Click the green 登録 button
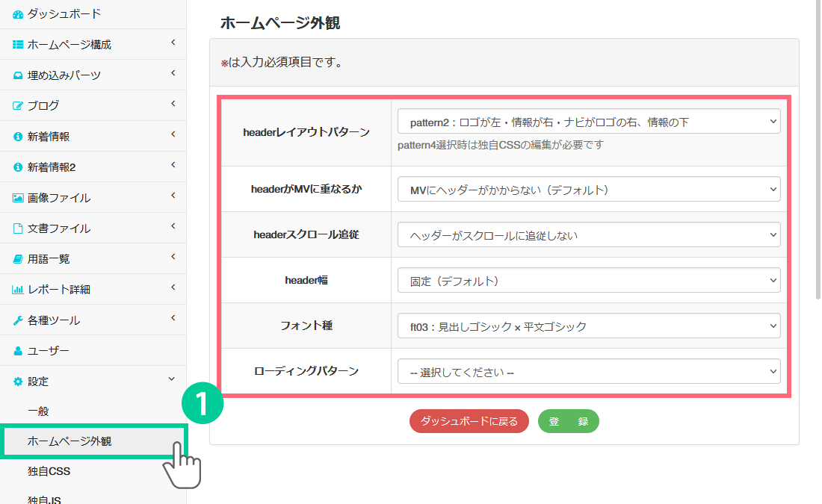Viewport: 822px width, 504px height. tap(568, 421)
